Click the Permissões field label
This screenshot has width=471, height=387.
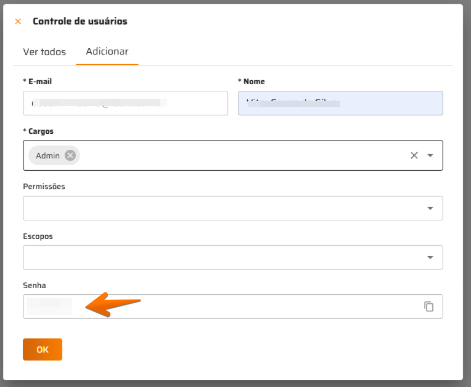pos(44,186)
